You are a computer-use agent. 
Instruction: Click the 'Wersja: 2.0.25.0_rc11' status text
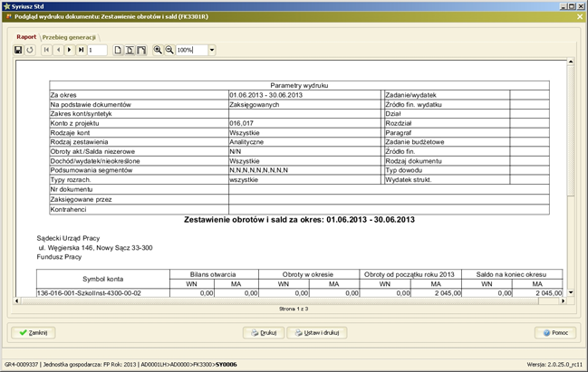point(554,365)
